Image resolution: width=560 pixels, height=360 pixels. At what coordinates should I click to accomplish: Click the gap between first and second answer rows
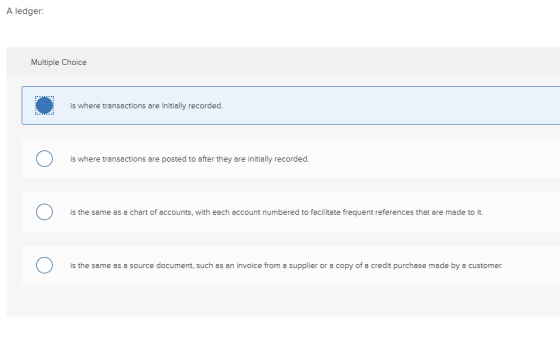tap(286, 132)
